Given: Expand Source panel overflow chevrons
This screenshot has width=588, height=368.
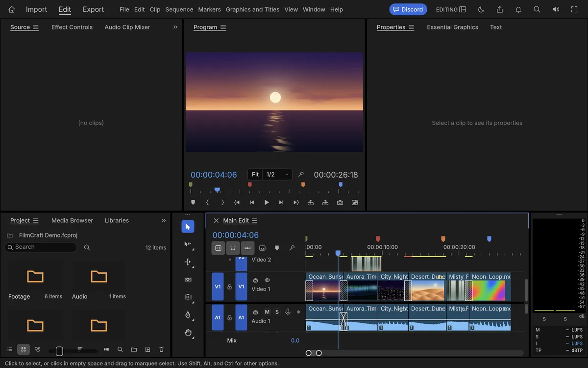Looking at the screenshot, I should point(175,27).
